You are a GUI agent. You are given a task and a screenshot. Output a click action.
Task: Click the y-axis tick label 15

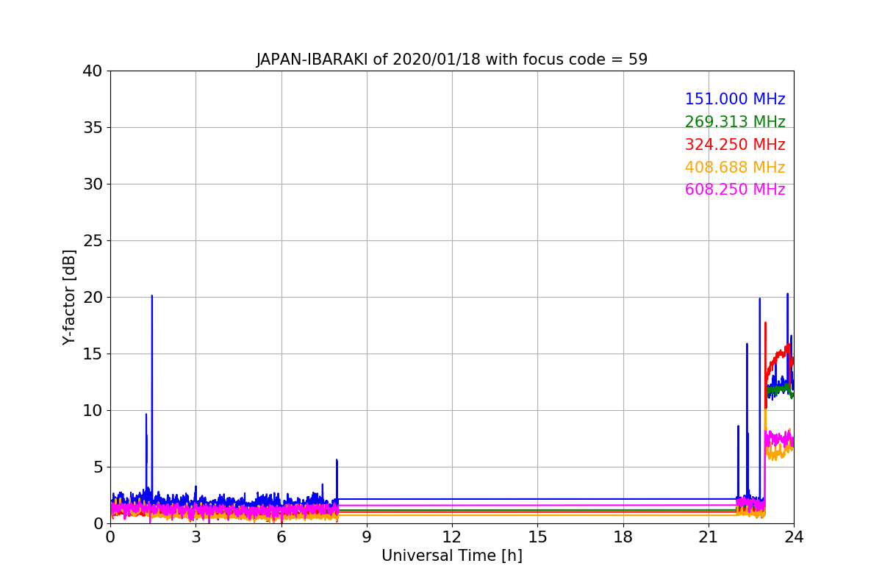tap(93, 354)
